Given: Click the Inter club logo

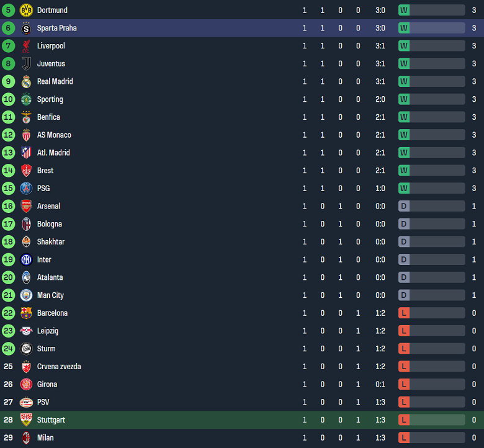Looking at the screenshot, I should pyautogui.click(x=26, y=260).
